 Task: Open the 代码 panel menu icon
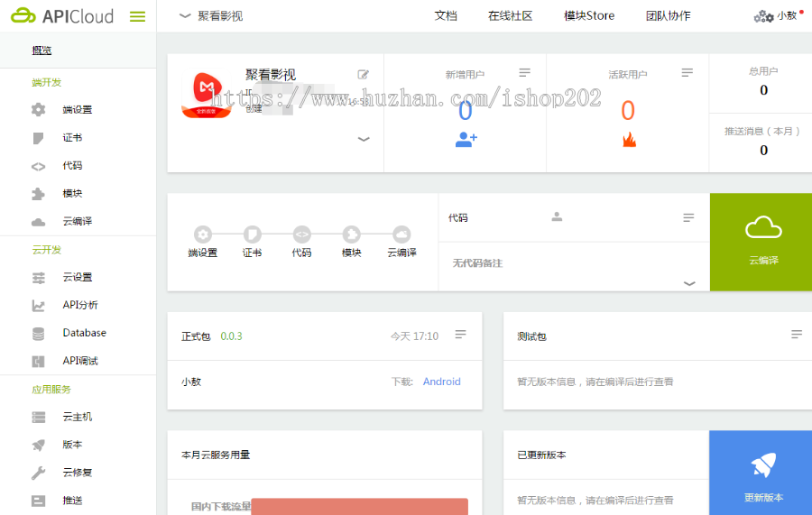point(688,218)
